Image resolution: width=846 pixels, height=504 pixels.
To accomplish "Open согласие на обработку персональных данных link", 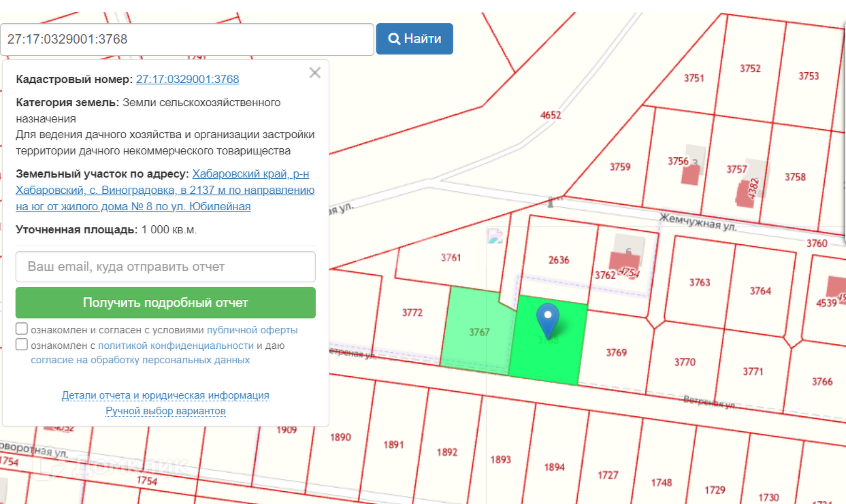I will [140, 360].
